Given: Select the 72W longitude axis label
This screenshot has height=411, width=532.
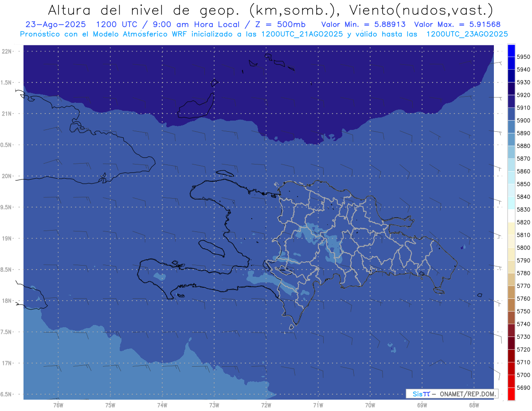Looking at the screenshot, I should pyautogui.click(x=266, y=405).
